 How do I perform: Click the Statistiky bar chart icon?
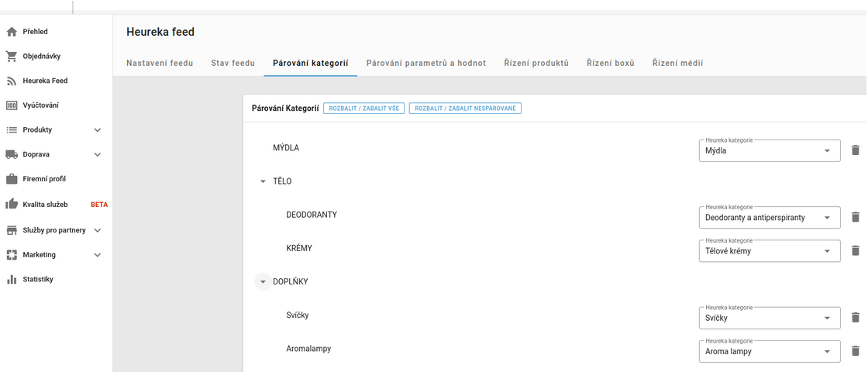[x=12, y=280]
